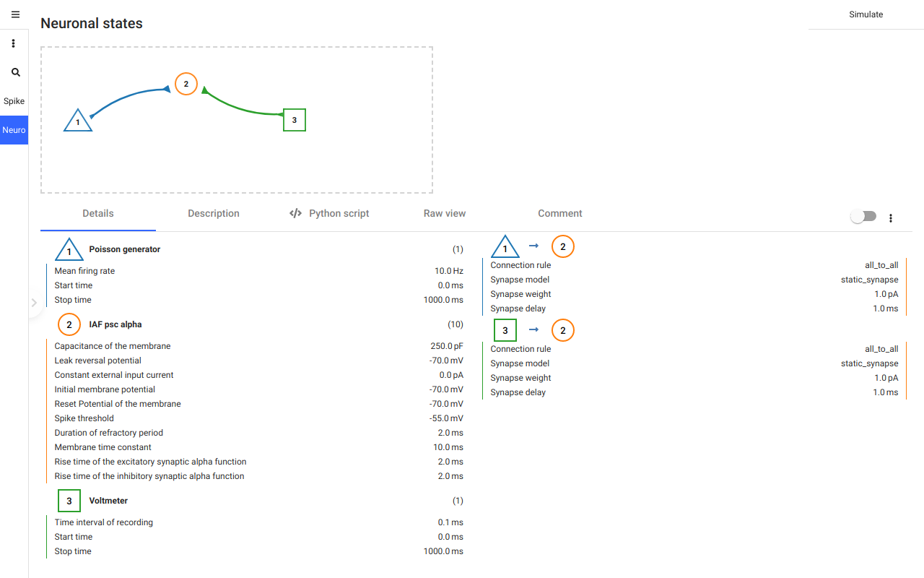Toggle the switch beside the tabs row

point(863,217)
